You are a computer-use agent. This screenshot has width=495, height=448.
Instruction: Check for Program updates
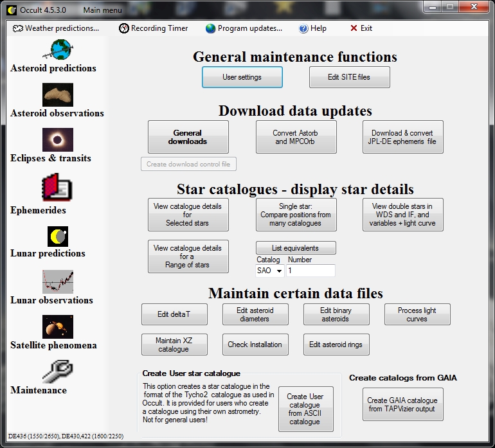[x=244, y=28]
